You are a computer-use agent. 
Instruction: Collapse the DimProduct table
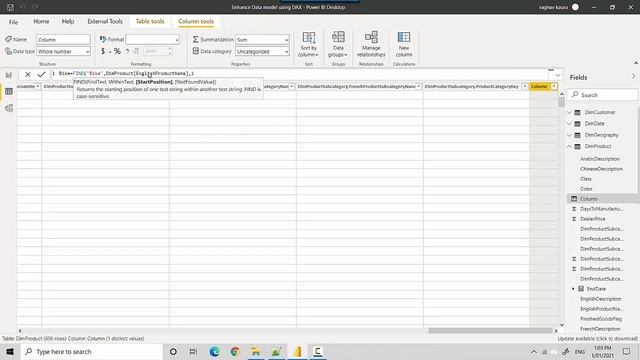569,146
